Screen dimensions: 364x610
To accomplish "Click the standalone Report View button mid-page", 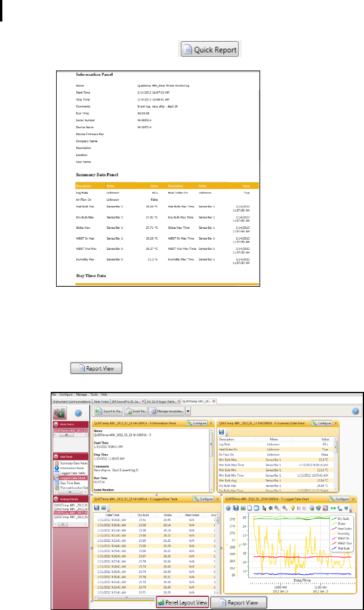I will pyautogui.click(x=96, y=368).
